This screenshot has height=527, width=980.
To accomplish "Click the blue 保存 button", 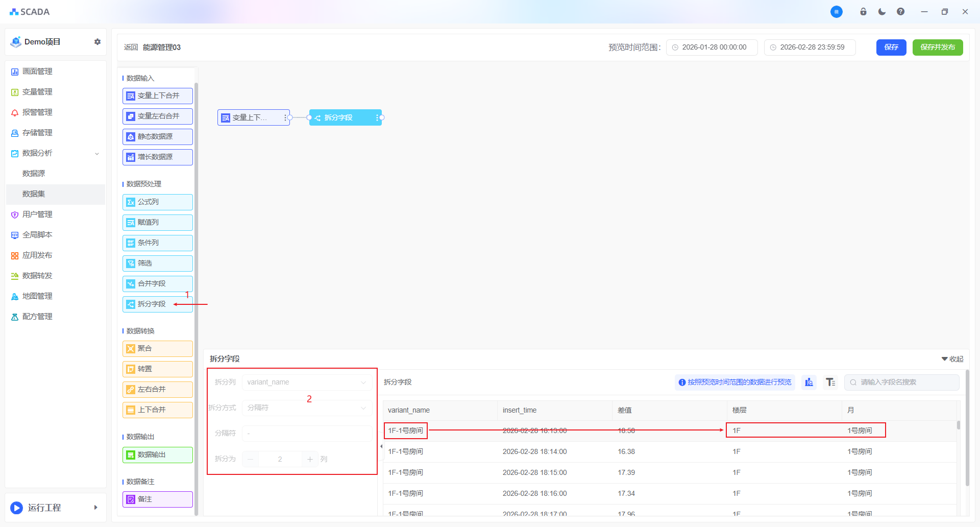I will pos(891,47).
